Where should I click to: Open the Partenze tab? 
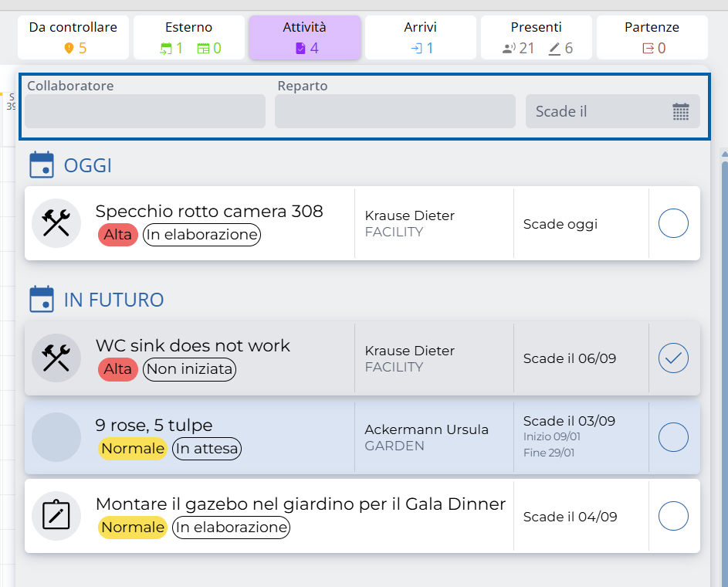coord(652,37)
